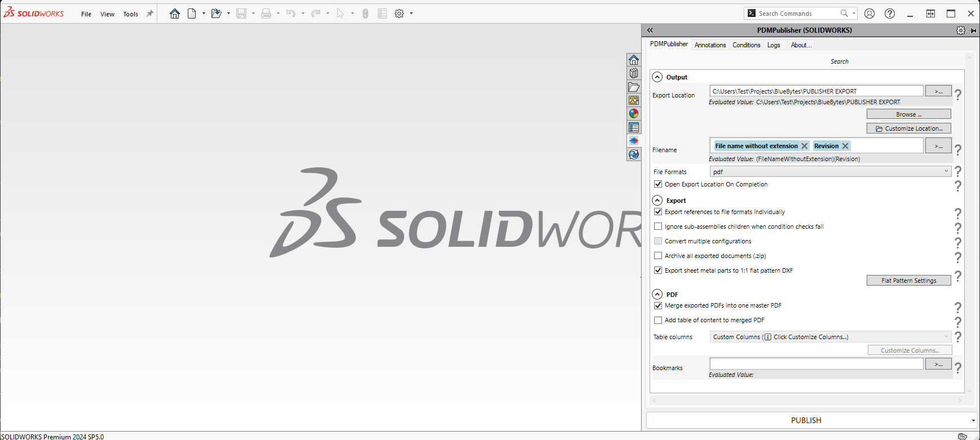Open the Tools menu
The image size is (980, 440).
[x=131, y=14]
